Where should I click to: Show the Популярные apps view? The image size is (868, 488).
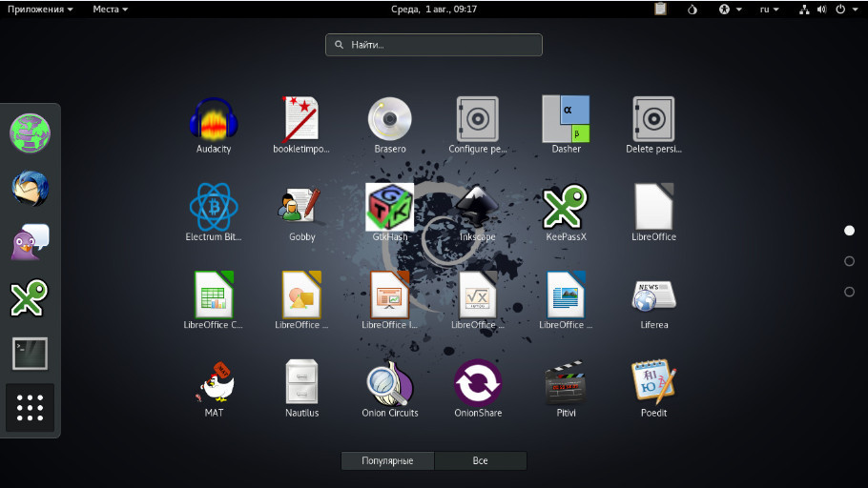387,460
